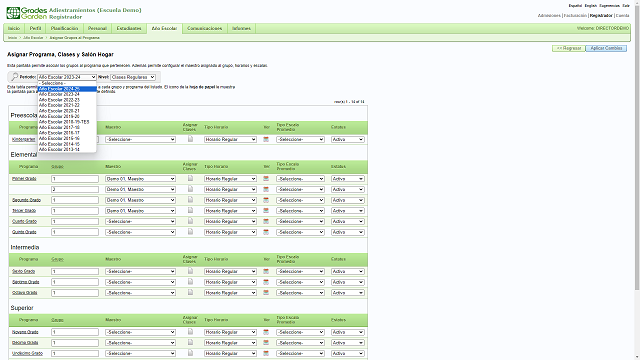Open the Asignar Clases sheet icon for Octavo Grado
Viewport: 640px width, 360px height.
click(x=190, y=292)
